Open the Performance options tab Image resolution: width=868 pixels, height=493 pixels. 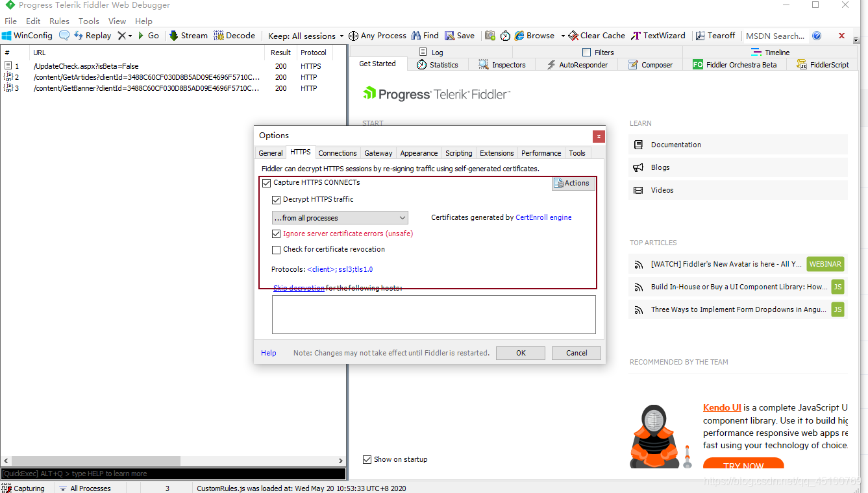[541, 153]
